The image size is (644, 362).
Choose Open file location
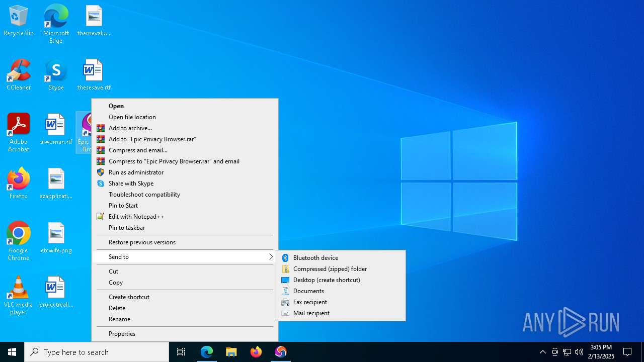185,117
